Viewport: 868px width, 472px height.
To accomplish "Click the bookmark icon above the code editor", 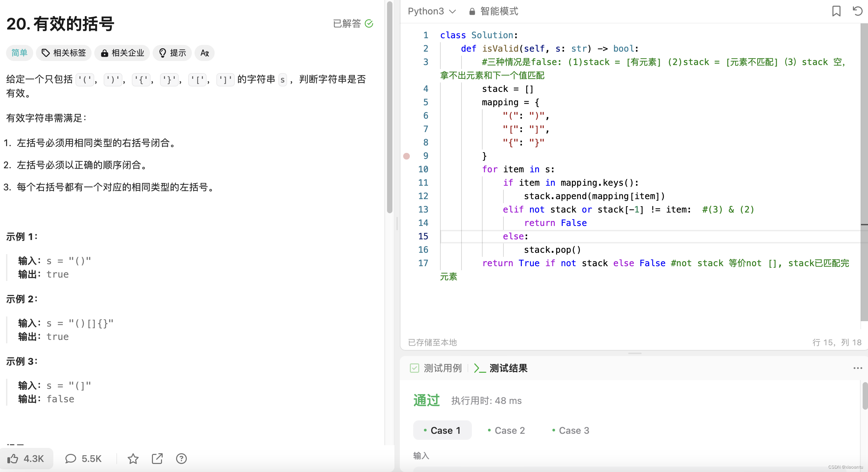I will pos(836,11).
